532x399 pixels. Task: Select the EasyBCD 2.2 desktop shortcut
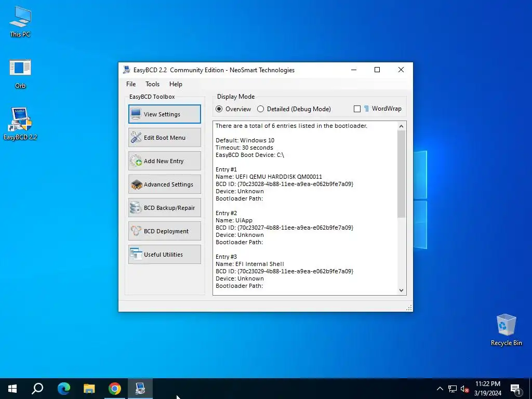point(20,124)
